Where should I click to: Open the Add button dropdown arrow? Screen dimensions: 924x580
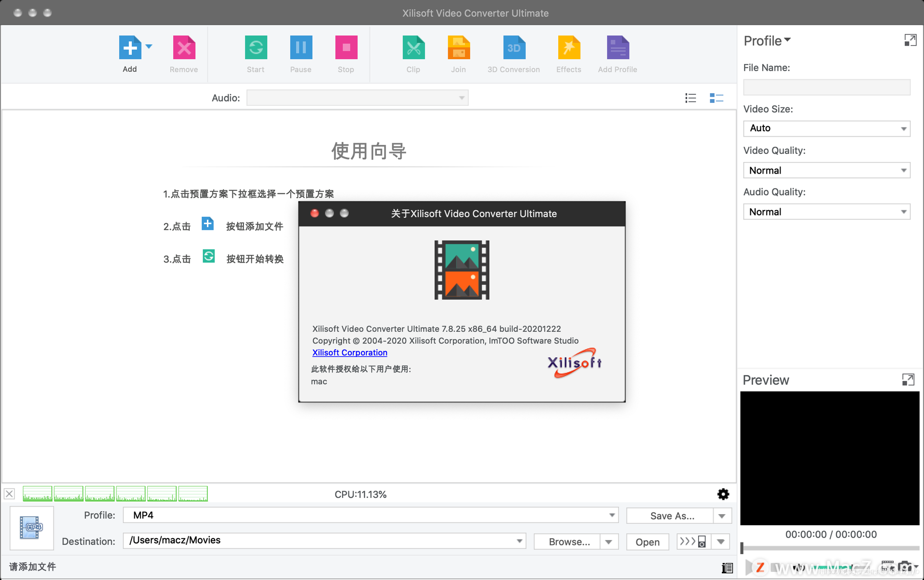149,47
